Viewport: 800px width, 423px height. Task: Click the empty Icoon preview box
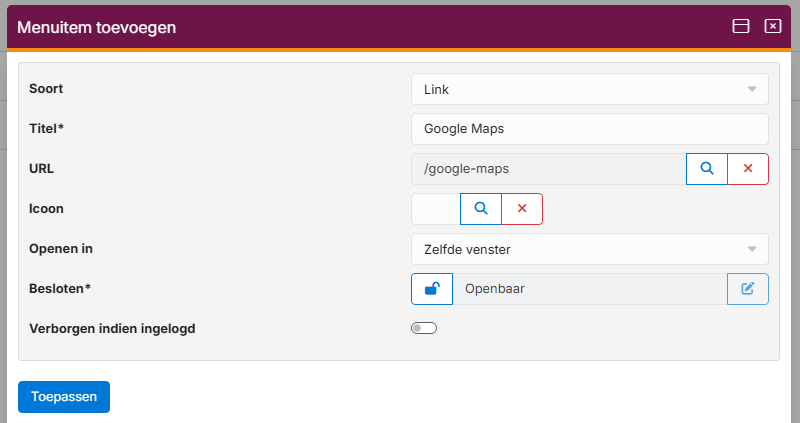point(435,209)
